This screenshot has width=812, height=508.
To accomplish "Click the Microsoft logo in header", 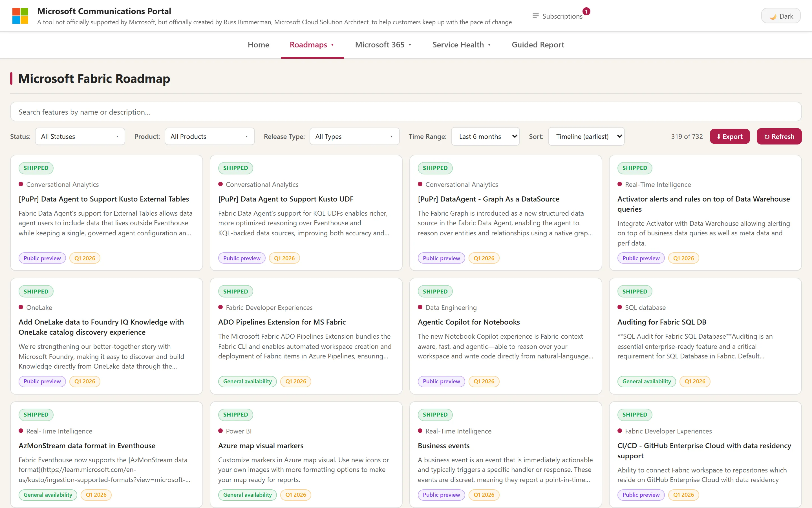I will [20, 16].
